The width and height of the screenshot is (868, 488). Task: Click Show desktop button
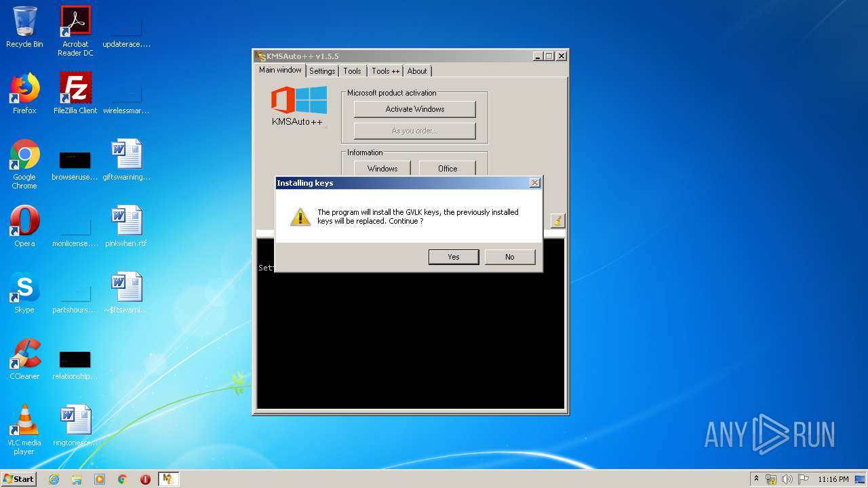(861, 479)
